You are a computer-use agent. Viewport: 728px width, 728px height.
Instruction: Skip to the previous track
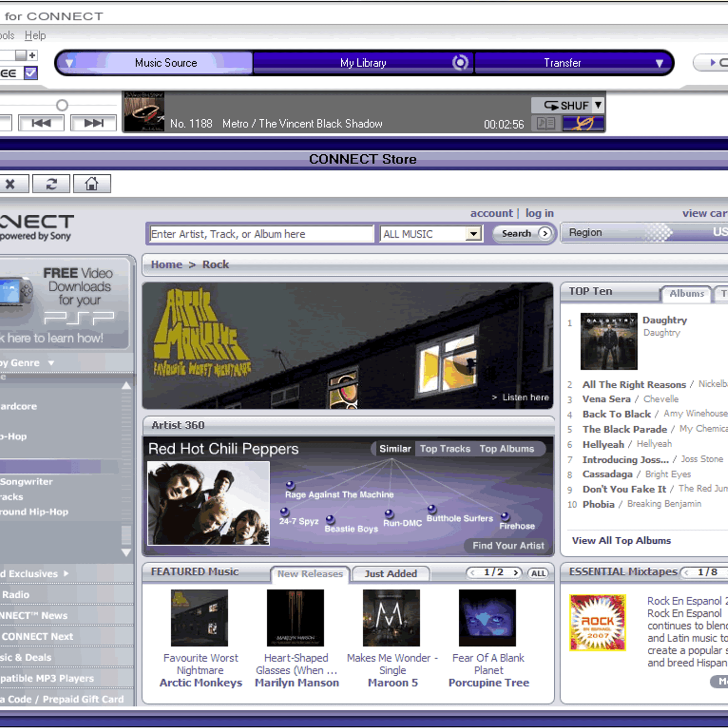41,122
